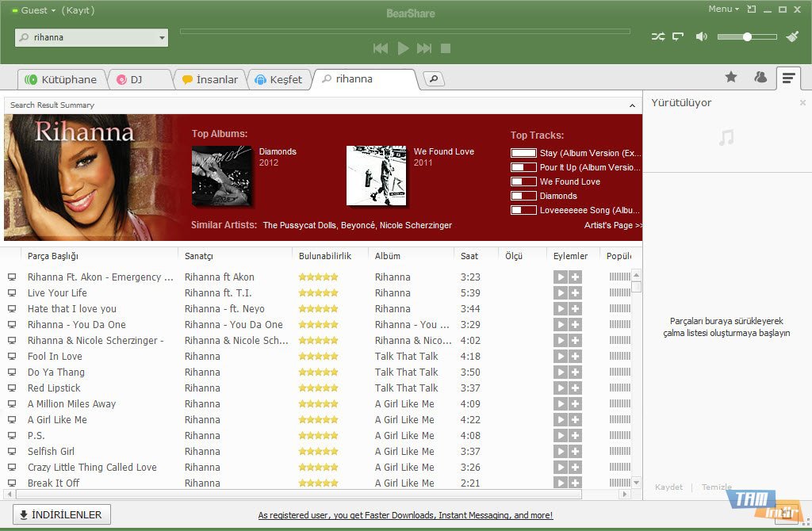Sort by Parça Başlığı column
Image resolution: width=812 pixels, height=531 pixels.
[53, 256]
